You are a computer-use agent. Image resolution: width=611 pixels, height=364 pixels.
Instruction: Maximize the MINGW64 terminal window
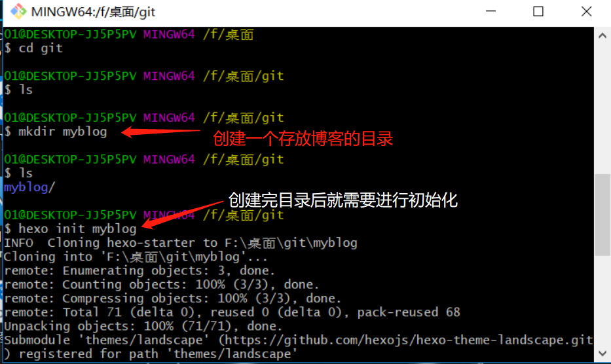pos(538,11)
